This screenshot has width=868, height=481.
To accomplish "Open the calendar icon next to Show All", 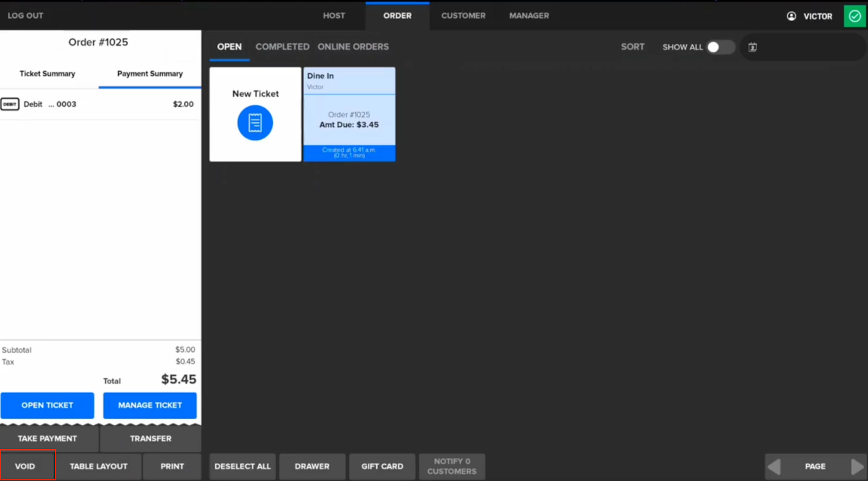I will (x=752, y=47).
